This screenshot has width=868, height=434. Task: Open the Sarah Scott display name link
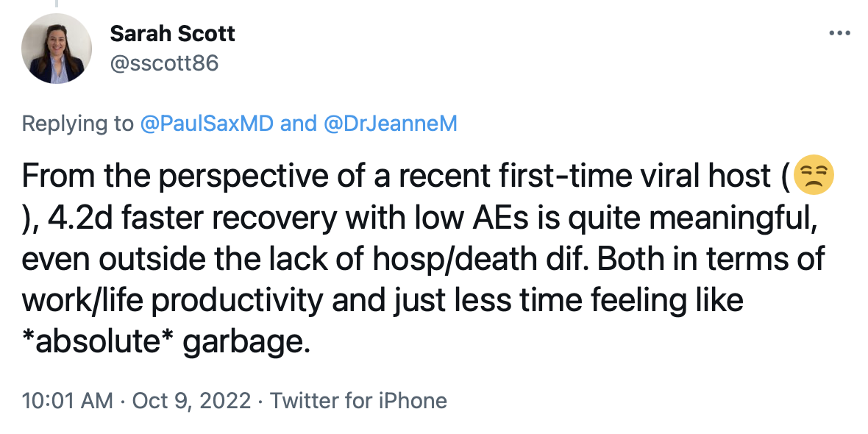(x=172, y=33)
